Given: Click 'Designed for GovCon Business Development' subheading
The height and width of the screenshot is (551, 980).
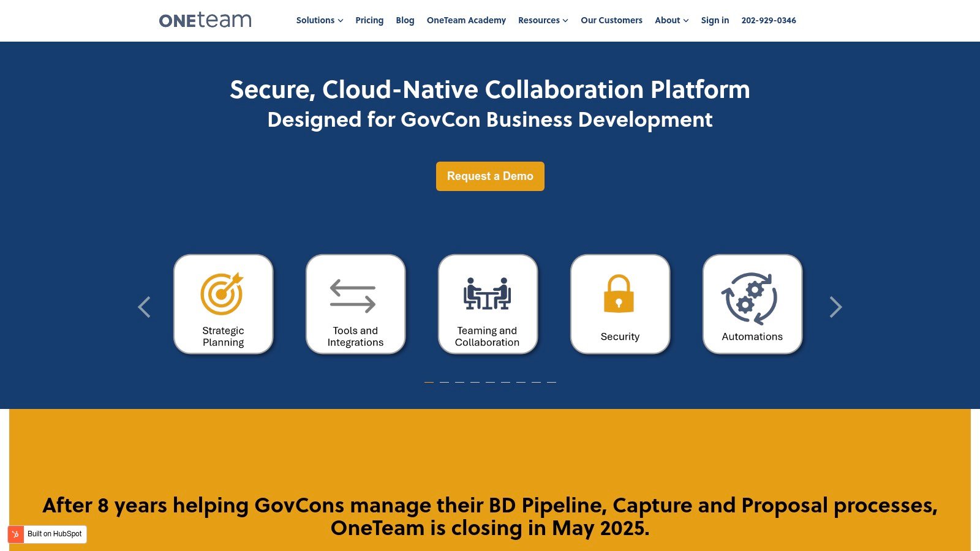Looking at the screenshot, I should pyautogui.click(x=490, y=119).
